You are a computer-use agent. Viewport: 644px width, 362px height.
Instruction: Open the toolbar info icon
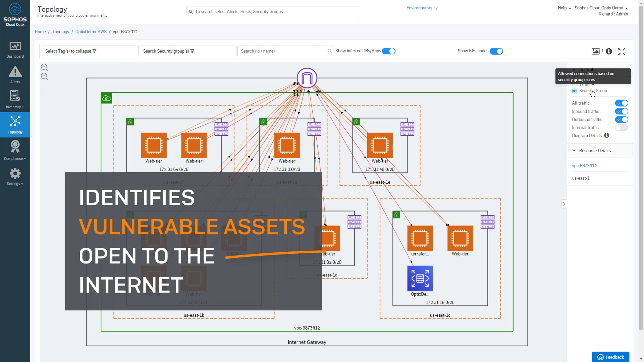coord(609,51)
